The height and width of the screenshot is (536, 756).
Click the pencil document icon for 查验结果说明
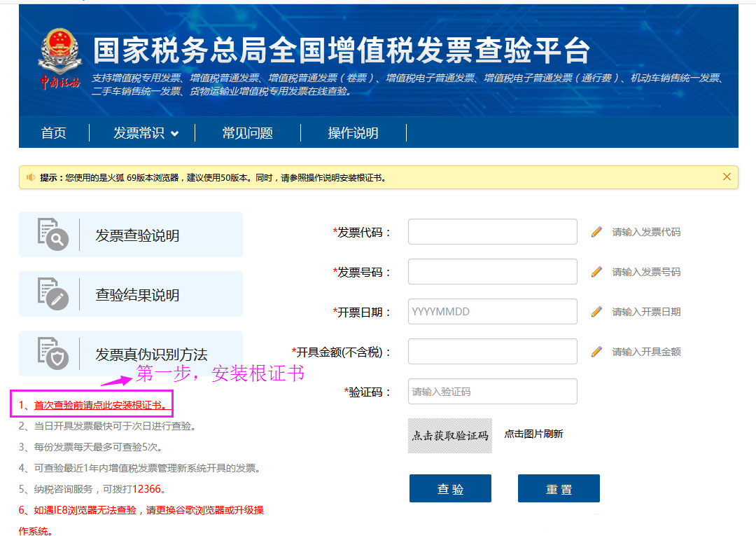[x=52, y=294]
